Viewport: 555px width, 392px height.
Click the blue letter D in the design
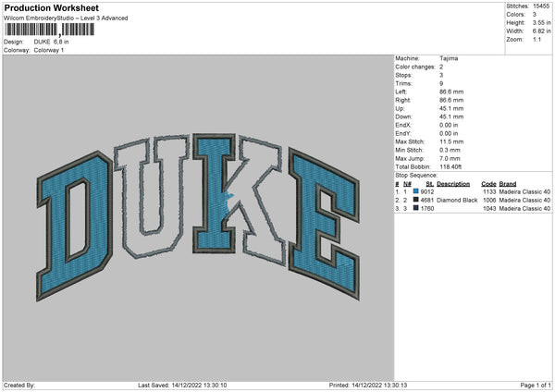click(x=74, y=226)
